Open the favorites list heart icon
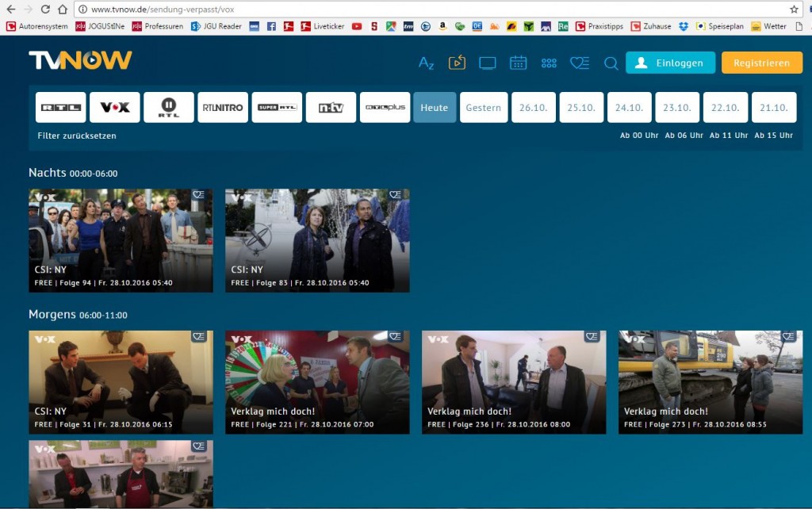This screenshot has height=509, width=812. pyautogui.click(x=580, y=63)
